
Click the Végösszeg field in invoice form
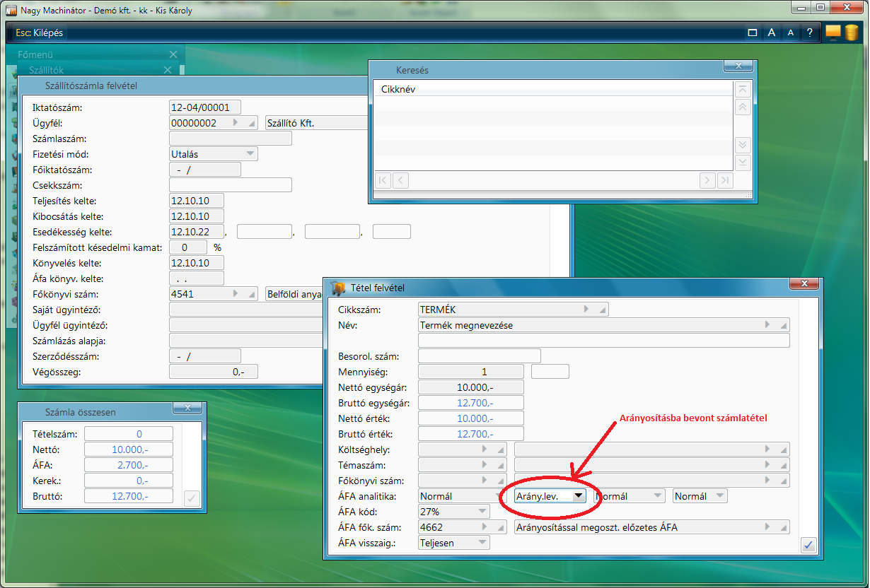click(x=214, y=372)
